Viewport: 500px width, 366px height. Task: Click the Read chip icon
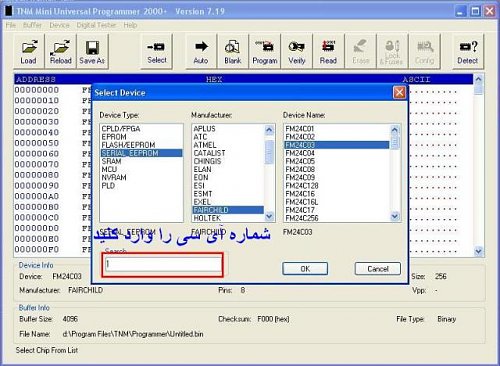(x=328, y=51)
